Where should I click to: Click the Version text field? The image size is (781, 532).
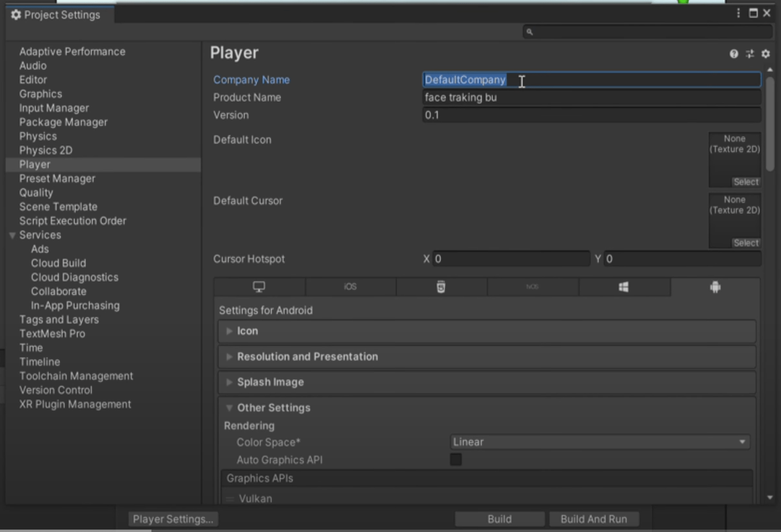[592, 115]
